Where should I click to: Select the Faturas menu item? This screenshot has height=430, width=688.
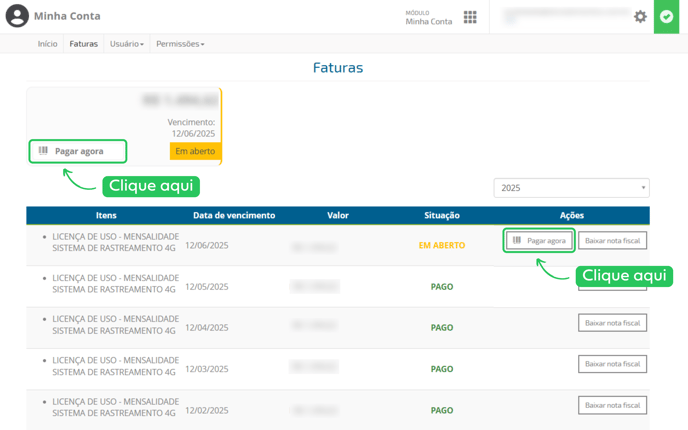click(83, 44)
